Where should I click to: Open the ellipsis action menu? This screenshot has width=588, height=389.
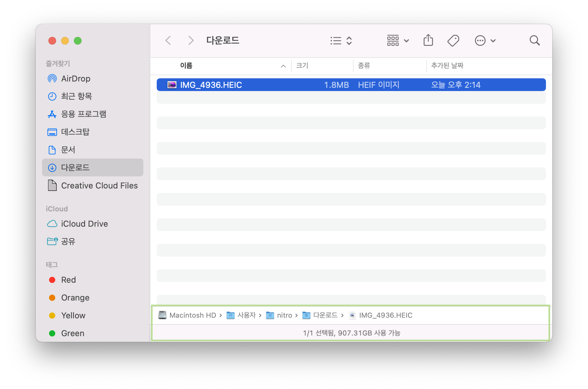[x=485, y=40]
